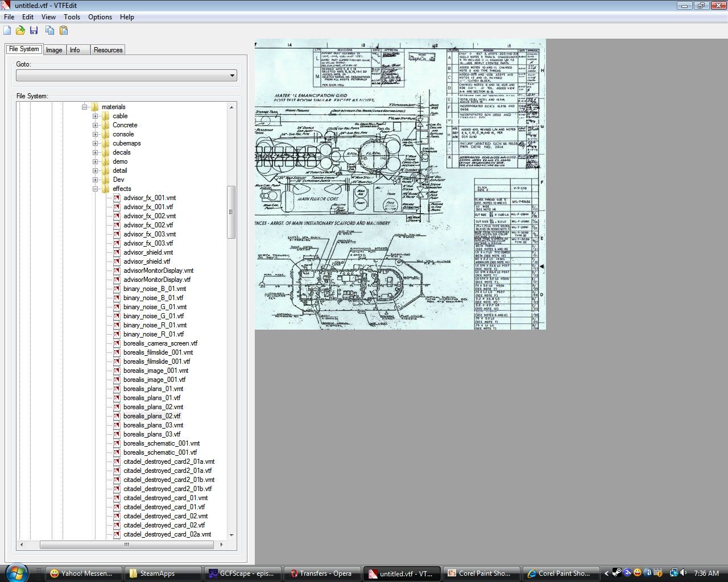Image resolution: width=728 pixels, height=582 pixels.
Task: Click the borealis_plans_01.vtf file icon
Action: (117, 398)
